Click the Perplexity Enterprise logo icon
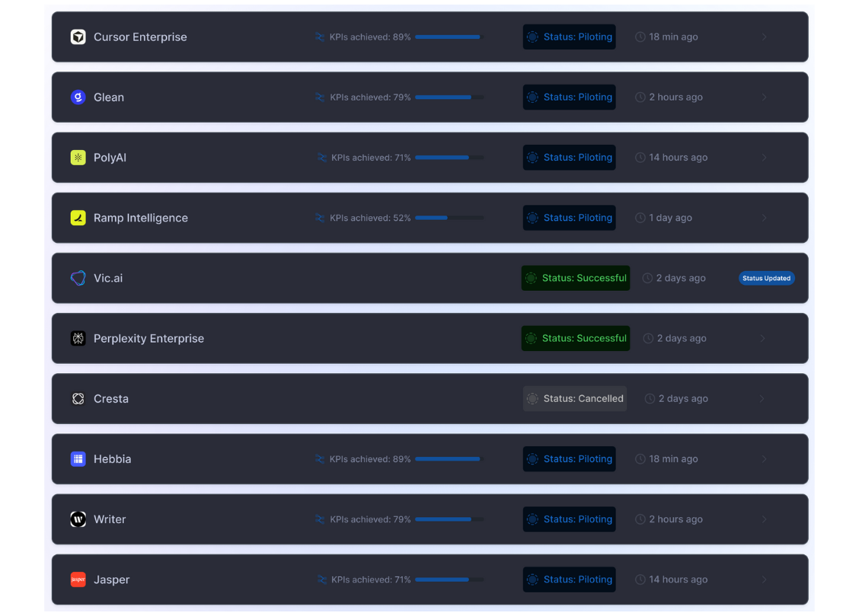The height and width of the screenshot is (616, 859). (78, 338)
